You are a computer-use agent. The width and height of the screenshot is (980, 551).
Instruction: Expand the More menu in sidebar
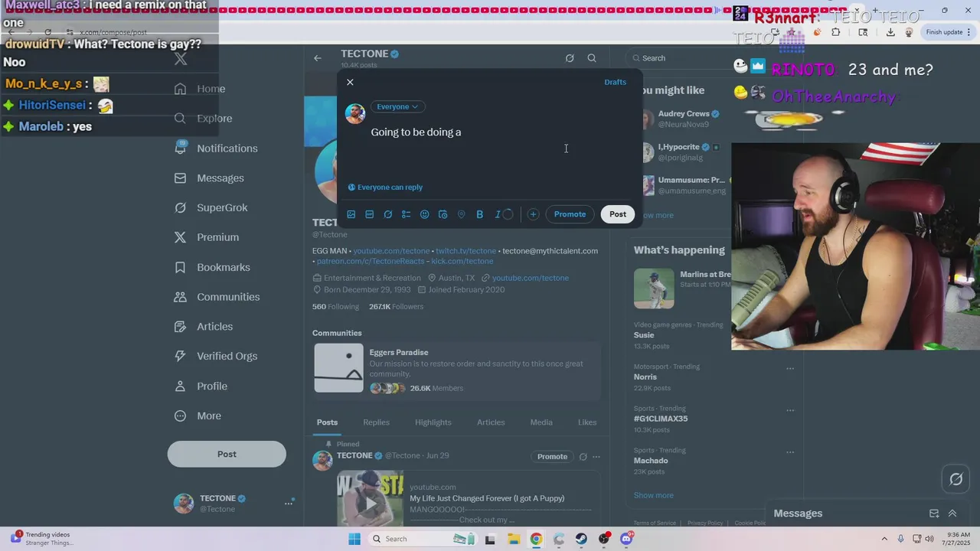[x=198, y=416]
